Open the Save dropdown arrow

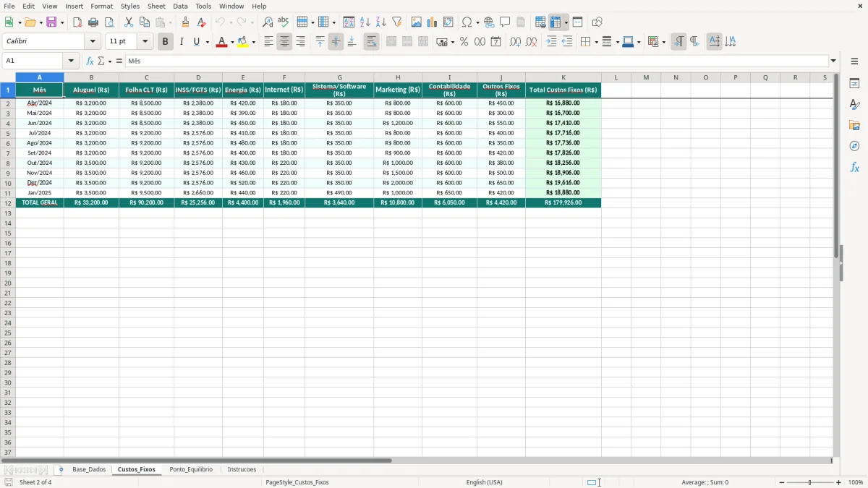pyautogui.click(x=62, y=22)
